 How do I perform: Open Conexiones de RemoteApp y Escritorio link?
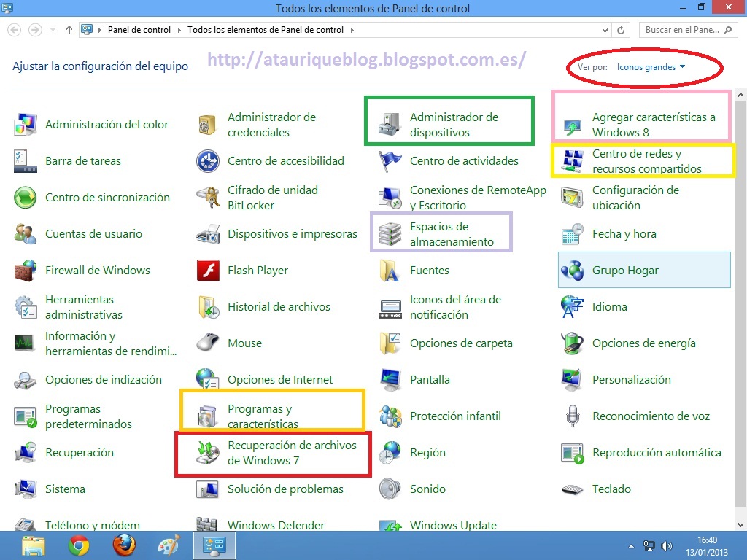click(478, 198)
